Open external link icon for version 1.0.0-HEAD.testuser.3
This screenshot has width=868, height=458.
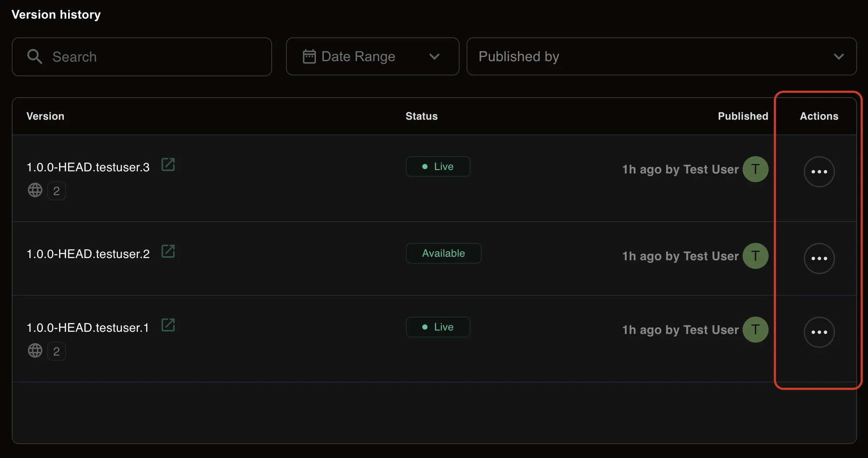click(168, 165)
